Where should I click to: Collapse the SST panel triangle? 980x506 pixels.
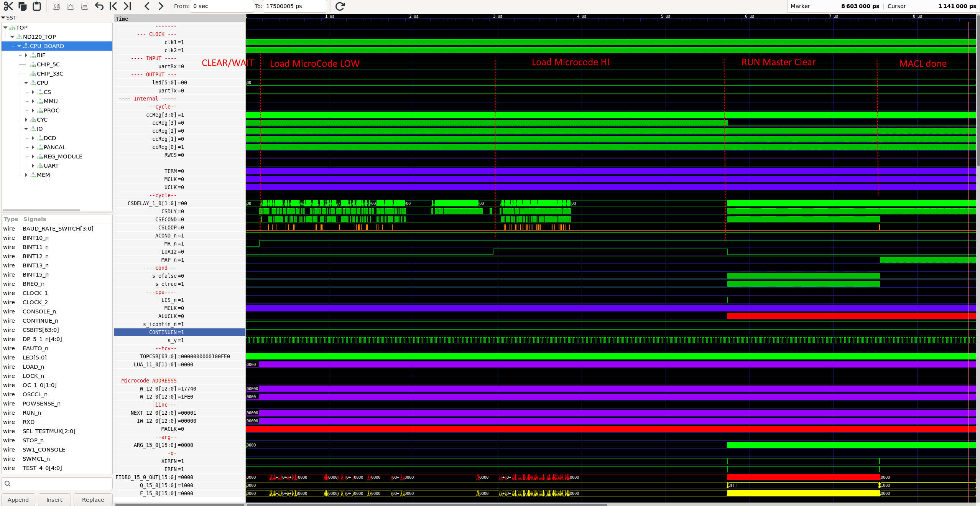[x=3, y=18]
